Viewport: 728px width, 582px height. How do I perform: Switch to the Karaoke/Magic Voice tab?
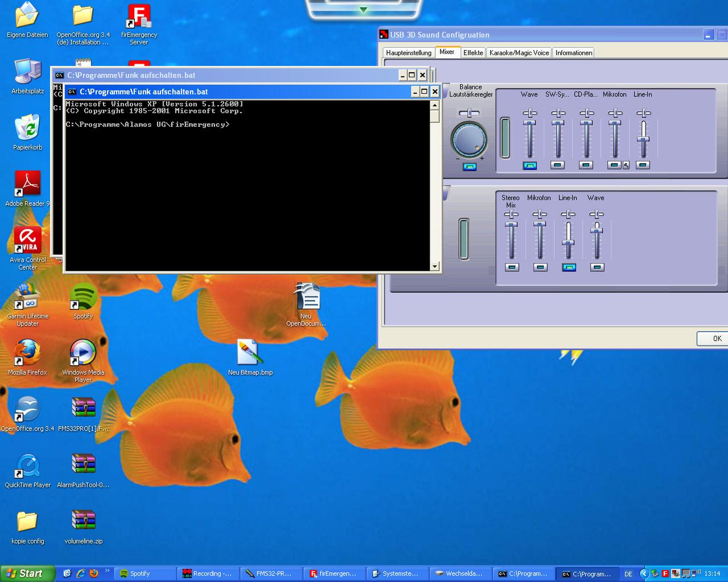click(519, 53)
